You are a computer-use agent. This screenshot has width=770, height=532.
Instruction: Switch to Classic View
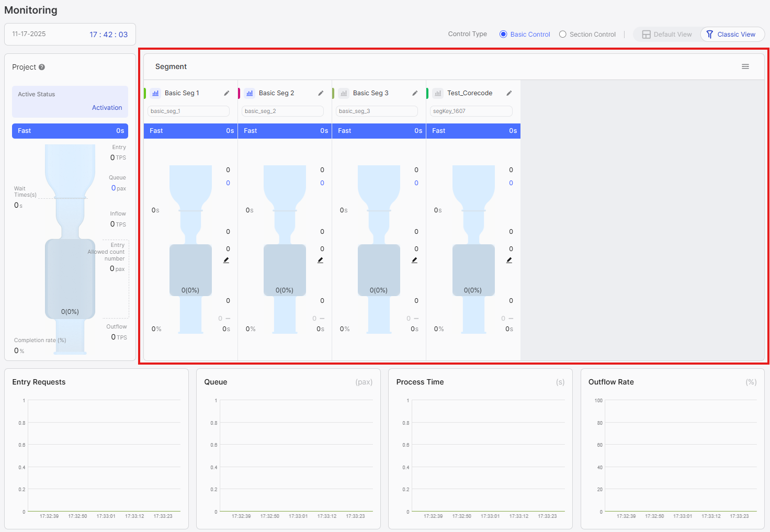pyautogui.click(x=732, y=34)
